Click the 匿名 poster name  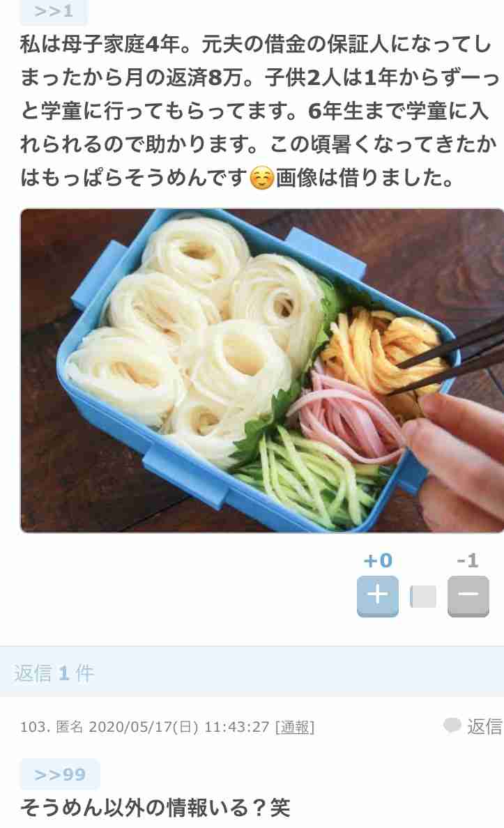[x=69, y=727]
